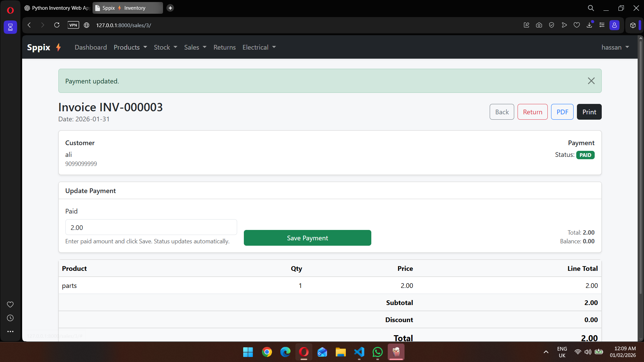The height and width of the screenshot is (362, 644).
Task: Expand the Products dropdown menu
Action: point(130,47)
